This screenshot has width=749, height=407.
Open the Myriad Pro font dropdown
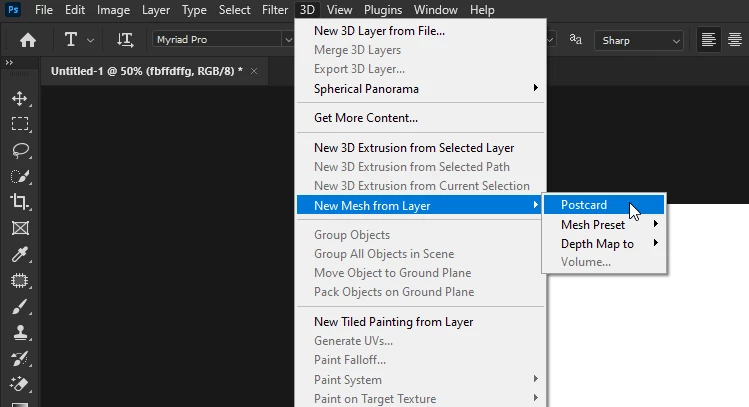point(288,40)
